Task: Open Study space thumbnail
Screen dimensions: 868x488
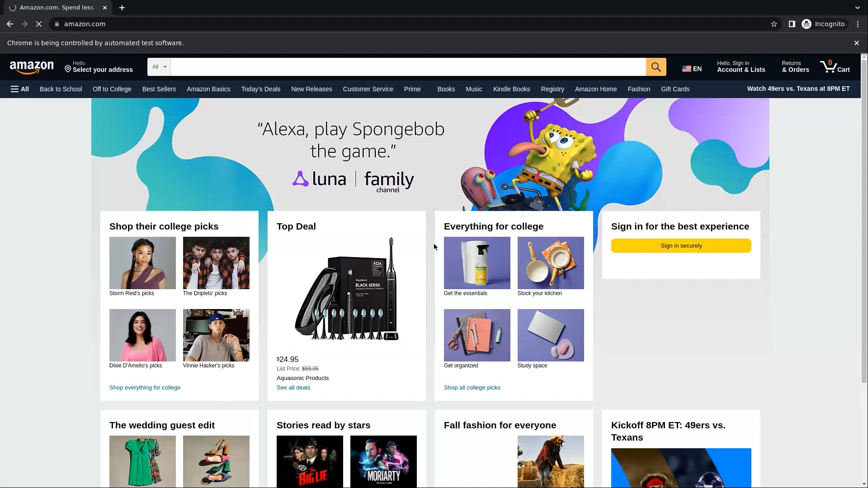Action: [x=551, y=335]
